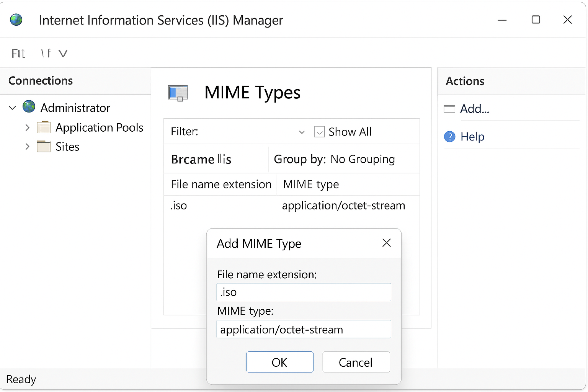This screenshot has height=392, width=588.
Task: Click the Application Pools folder icon
Action: (44, 127)
